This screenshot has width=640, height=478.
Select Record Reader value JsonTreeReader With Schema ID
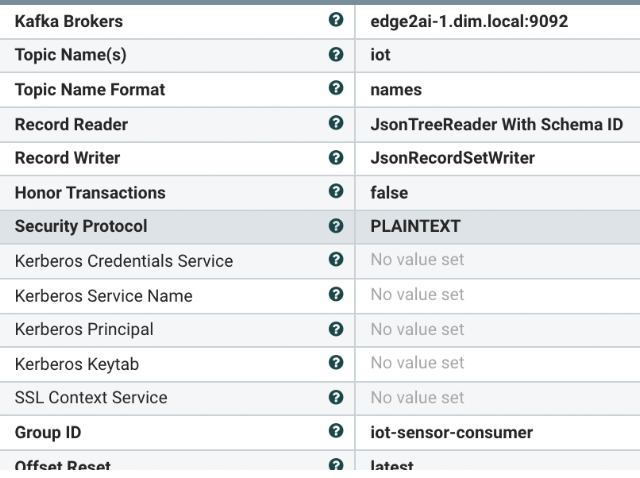498,125
